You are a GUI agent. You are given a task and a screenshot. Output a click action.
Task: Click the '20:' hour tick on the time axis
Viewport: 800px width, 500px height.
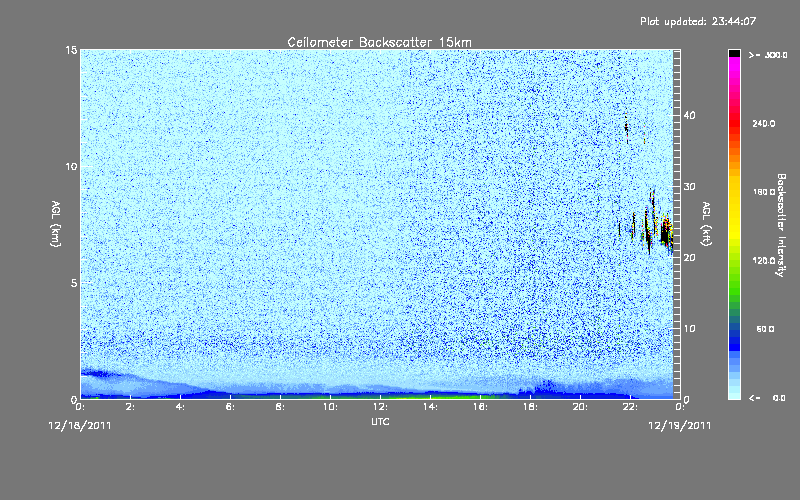(580, 407)
